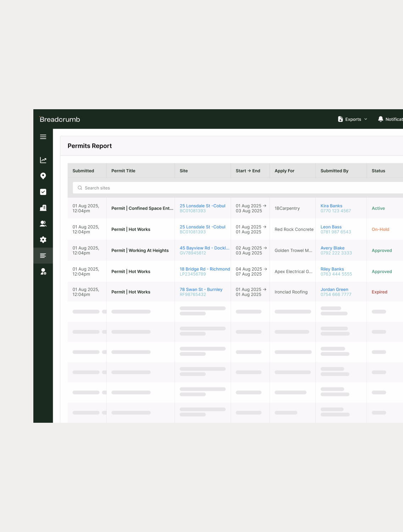This screenshot has height=532, width=403.
Task: Click Permit | Hot Works in Ironclad Roofing row
Action: pyautogui.click(x=131, y=292)
